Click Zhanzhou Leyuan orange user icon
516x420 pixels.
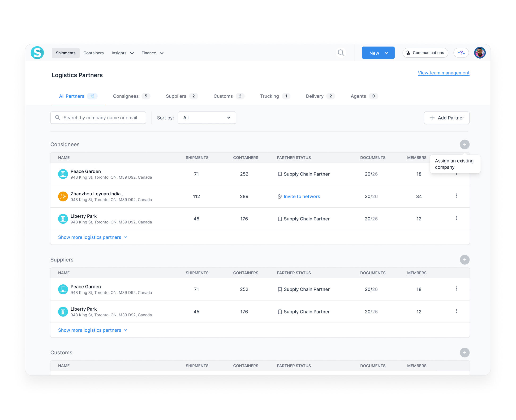[63, 196]
